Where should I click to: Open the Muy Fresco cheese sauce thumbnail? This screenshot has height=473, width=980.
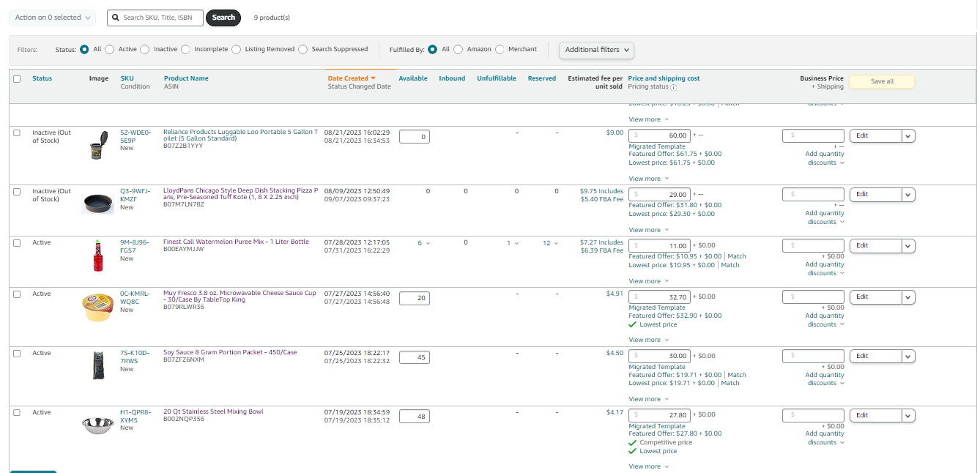tap(97, 308)
